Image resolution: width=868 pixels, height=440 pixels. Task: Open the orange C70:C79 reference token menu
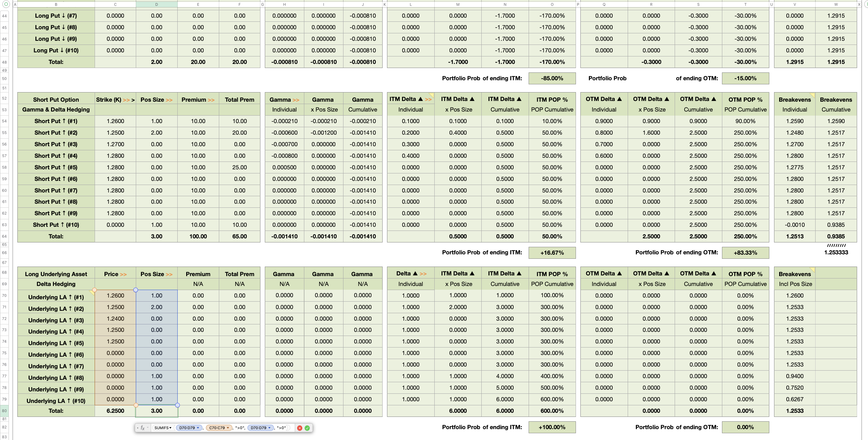pos(228,428)
